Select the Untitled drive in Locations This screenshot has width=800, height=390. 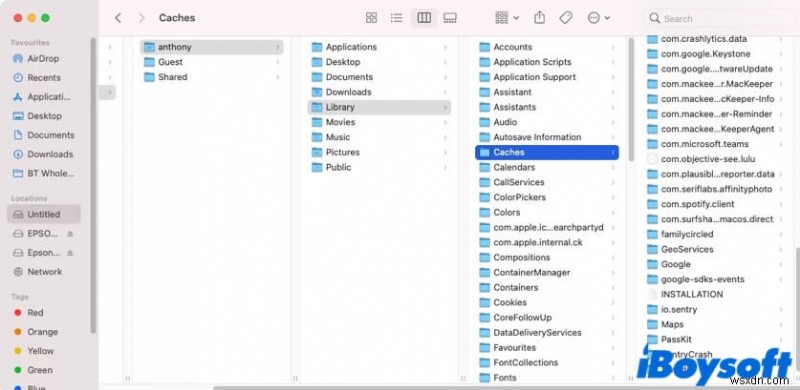[44, 214]
